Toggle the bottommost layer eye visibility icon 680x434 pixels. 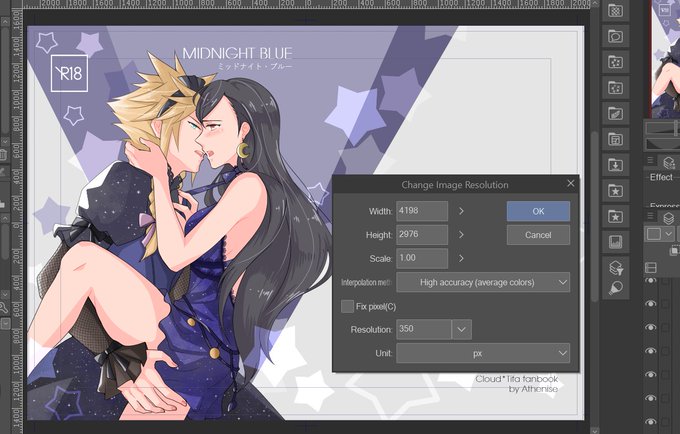[651, 421]
